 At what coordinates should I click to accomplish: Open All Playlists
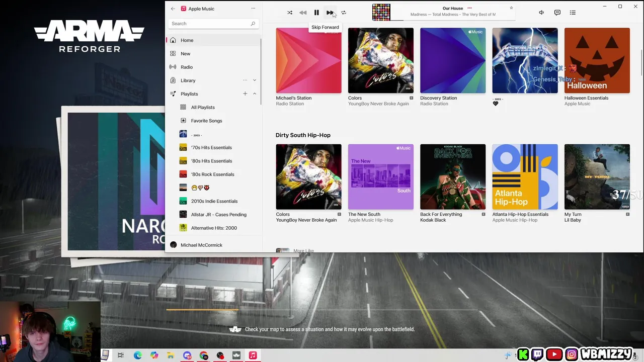[213, 107]
